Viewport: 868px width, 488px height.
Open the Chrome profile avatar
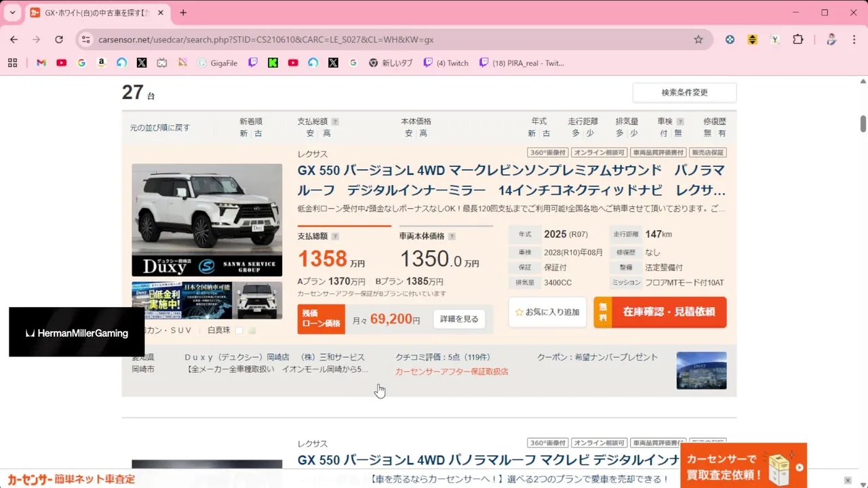[831, 39]
